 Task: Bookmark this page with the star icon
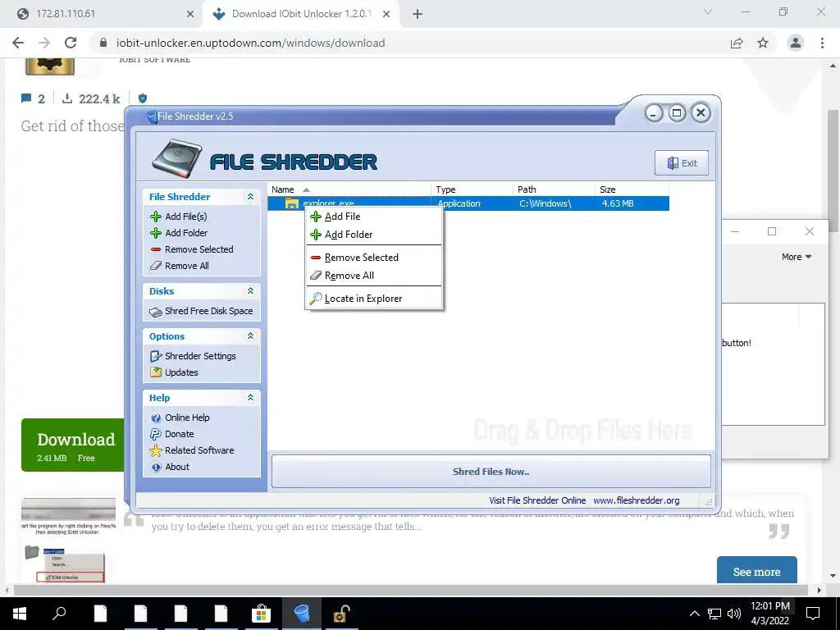point(763,43)
